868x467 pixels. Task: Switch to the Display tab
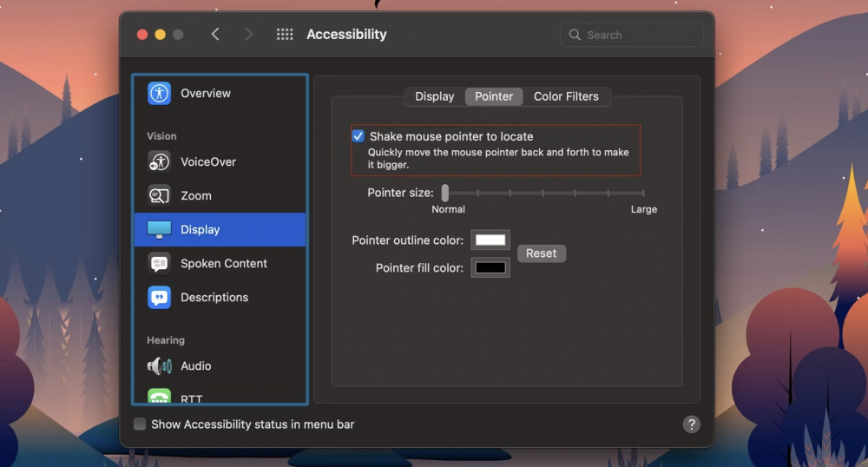(x=434, y=96)
